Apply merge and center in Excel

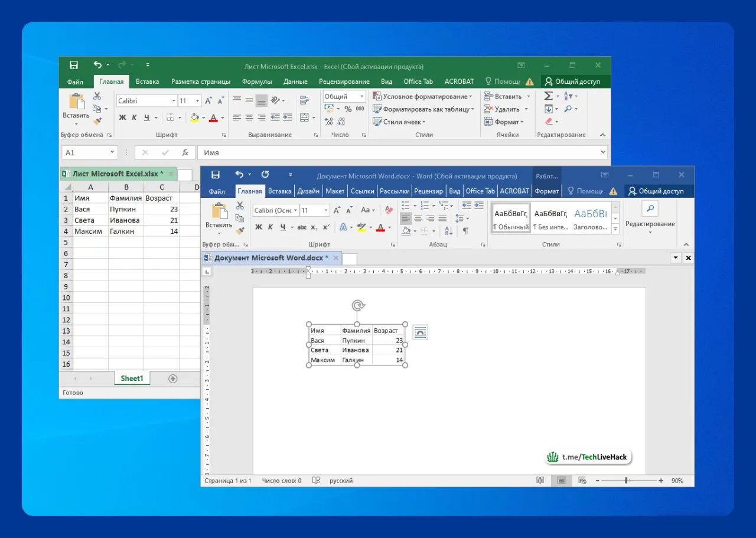(x=304, y=118)
